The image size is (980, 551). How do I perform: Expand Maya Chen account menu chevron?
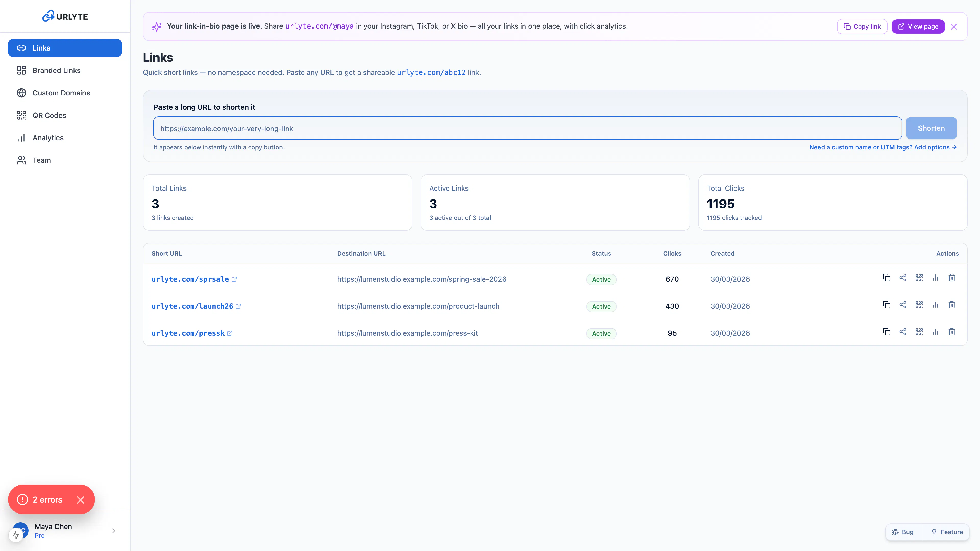[114, 531]
